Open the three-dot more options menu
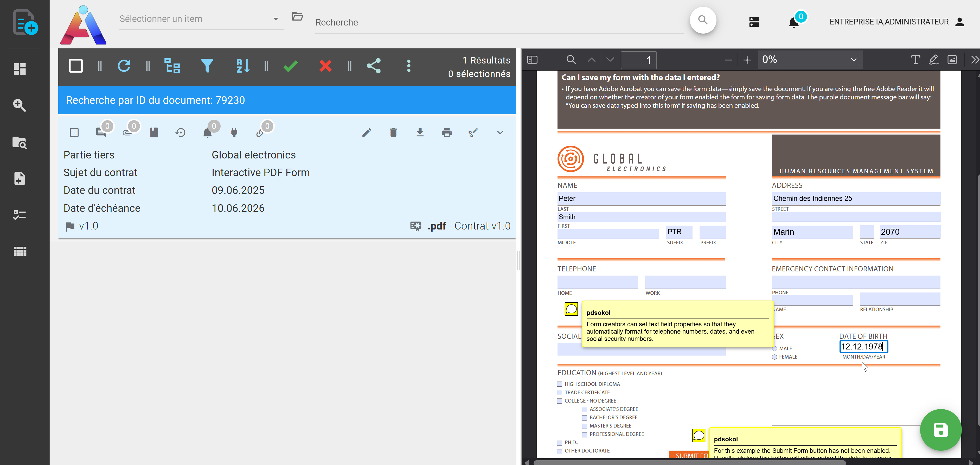Screen dimensions: 980x465 [409, 66]
